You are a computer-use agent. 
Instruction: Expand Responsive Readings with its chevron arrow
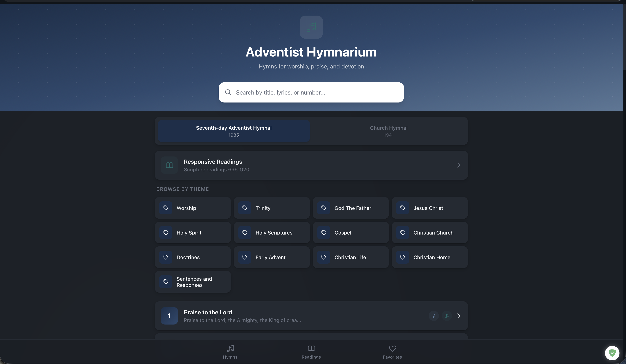click(x=458, y=165)
